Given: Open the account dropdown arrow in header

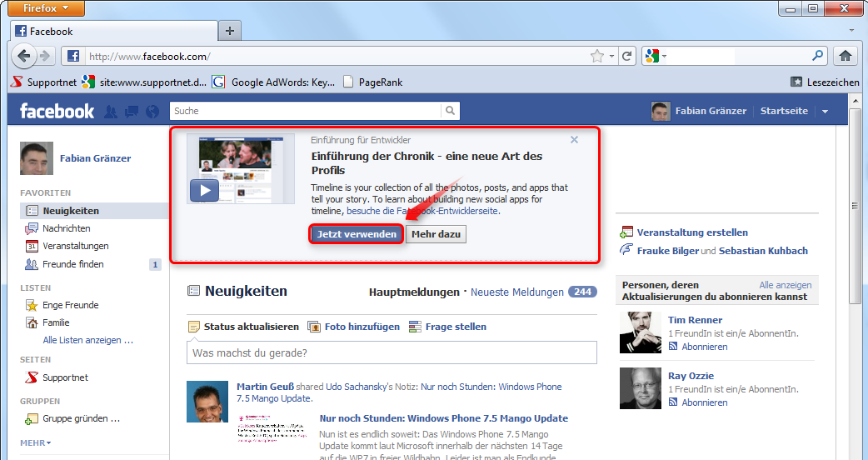Looking at the screenshot, I should [825, 112].
